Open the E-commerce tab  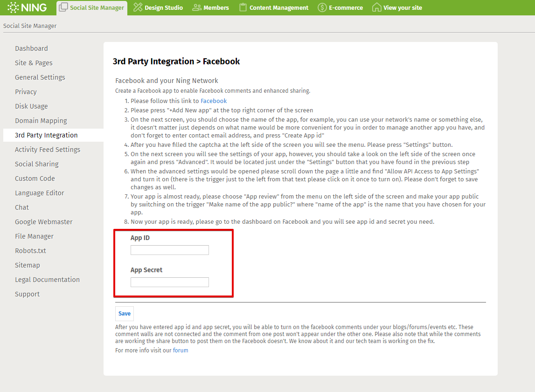click(340, 7)
